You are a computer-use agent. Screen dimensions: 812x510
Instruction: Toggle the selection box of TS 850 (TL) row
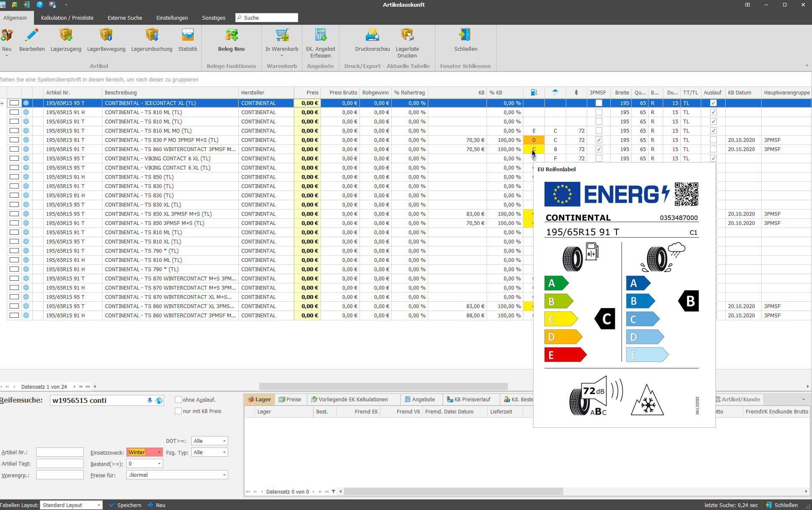[14, 177]
